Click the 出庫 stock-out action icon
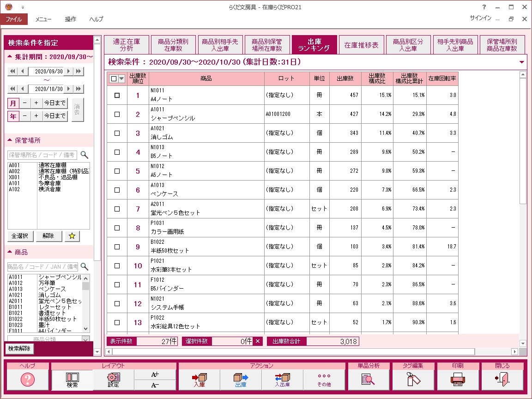The height and width of the screenshot is (399, 532). pos(241,380)
